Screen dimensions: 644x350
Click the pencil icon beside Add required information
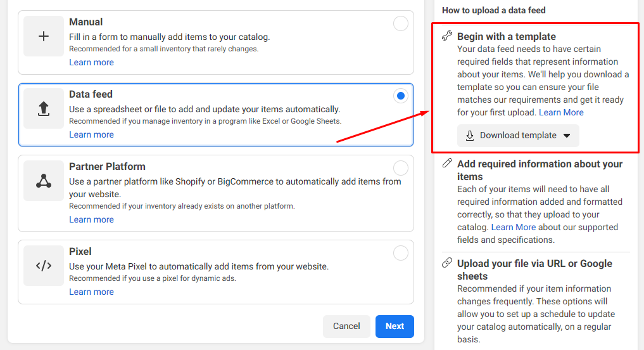coord(447,164)
